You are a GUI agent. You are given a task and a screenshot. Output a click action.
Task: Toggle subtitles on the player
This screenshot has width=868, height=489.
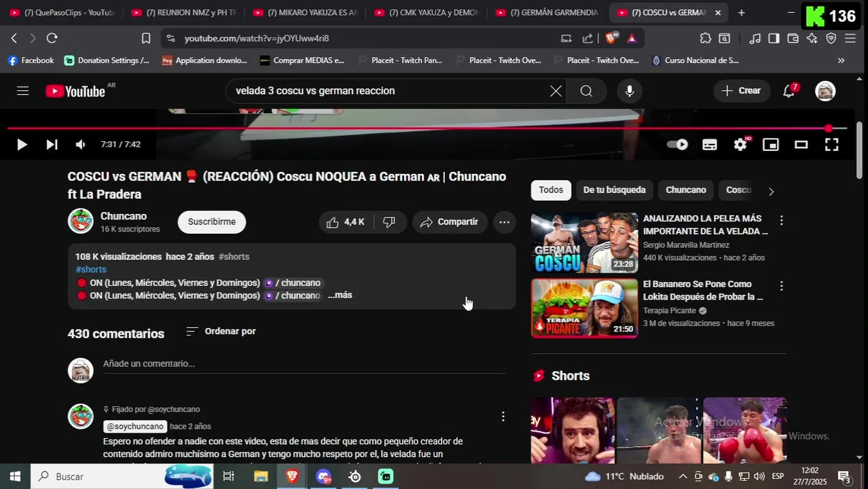click(710, 145)
